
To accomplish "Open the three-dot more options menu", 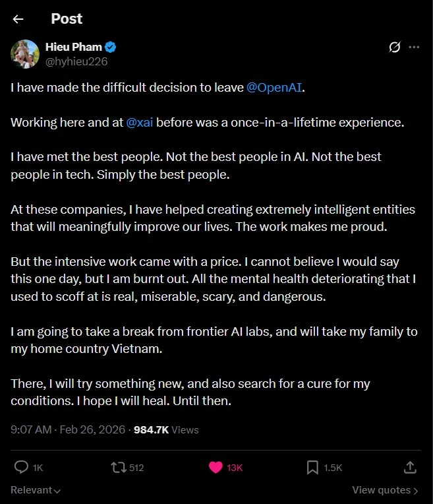I will pyautogui.click(x=414, y=47).
